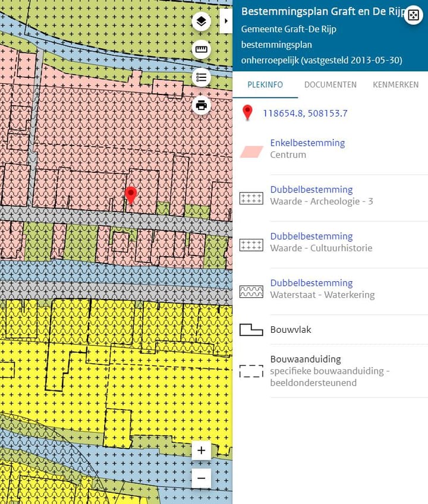This screenshot has height=504, width=428.
Task: Click the red location pin in sidebar
Action: pos(248,113)
